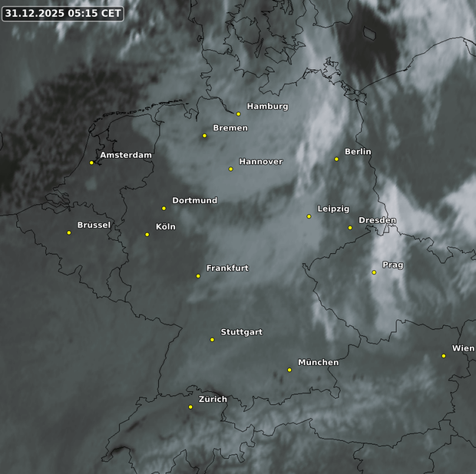Screen dimensions: 476x474
Task: Click the yellow Bremen city marker dot
Action: point(205,136)
